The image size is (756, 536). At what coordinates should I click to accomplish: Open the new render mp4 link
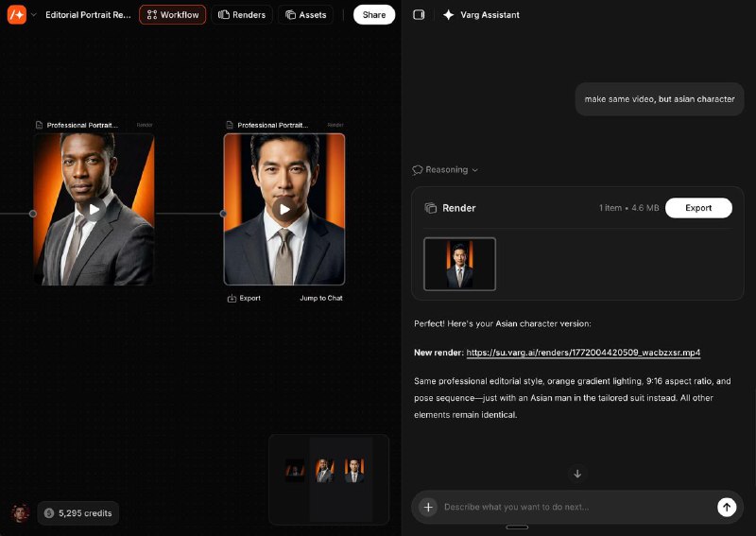point(583,353)
